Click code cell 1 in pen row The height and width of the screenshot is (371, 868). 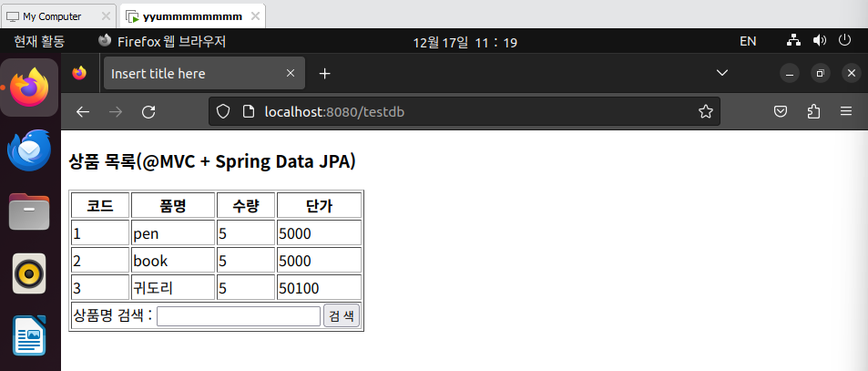(x=100, y=233)
